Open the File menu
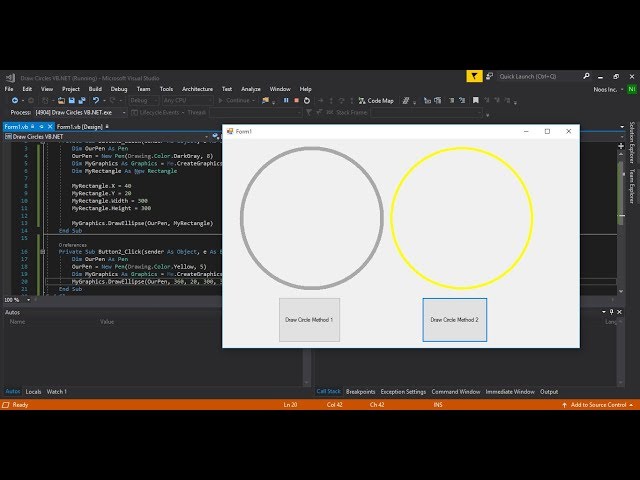The width and height of the screenshot is (640, 480). click(9, 89)
